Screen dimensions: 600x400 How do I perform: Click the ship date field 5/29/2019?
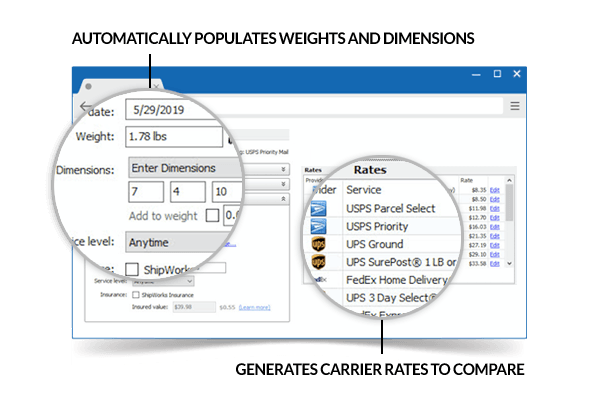coord(174,110)
